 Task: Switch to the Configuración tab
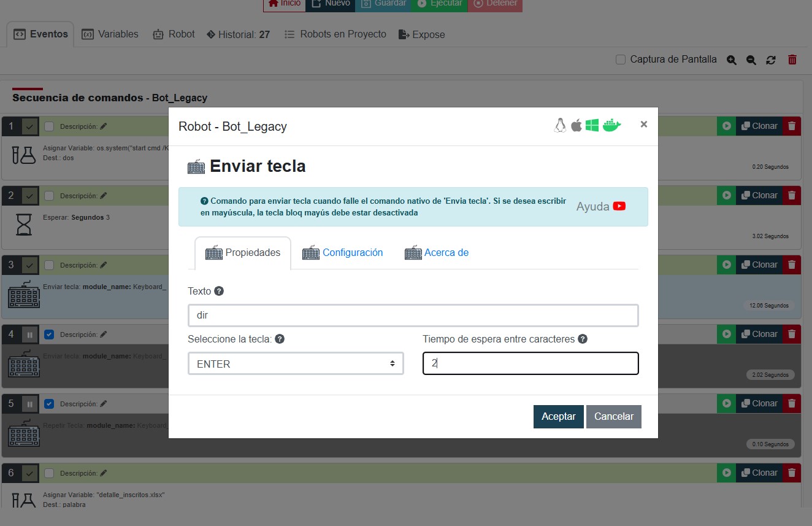point(343,252)
